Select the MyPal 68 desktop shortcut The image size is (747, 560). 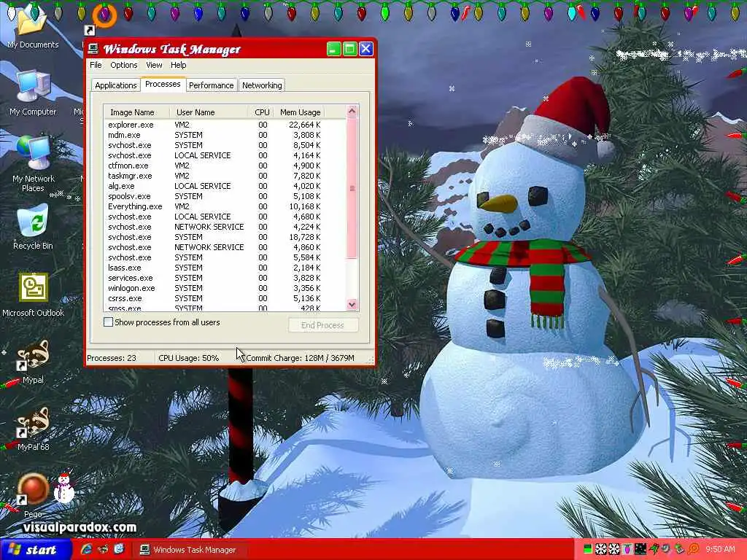tap(33, 428)
